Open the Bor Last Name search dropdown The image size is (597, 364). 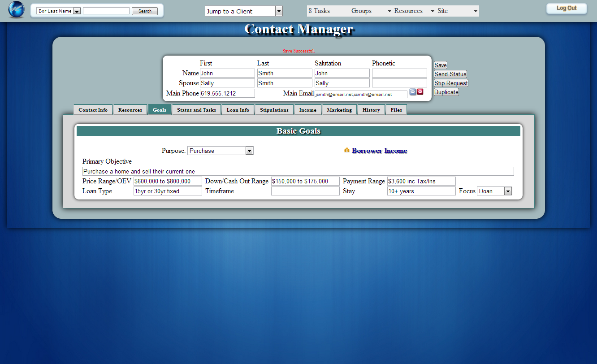59,11
